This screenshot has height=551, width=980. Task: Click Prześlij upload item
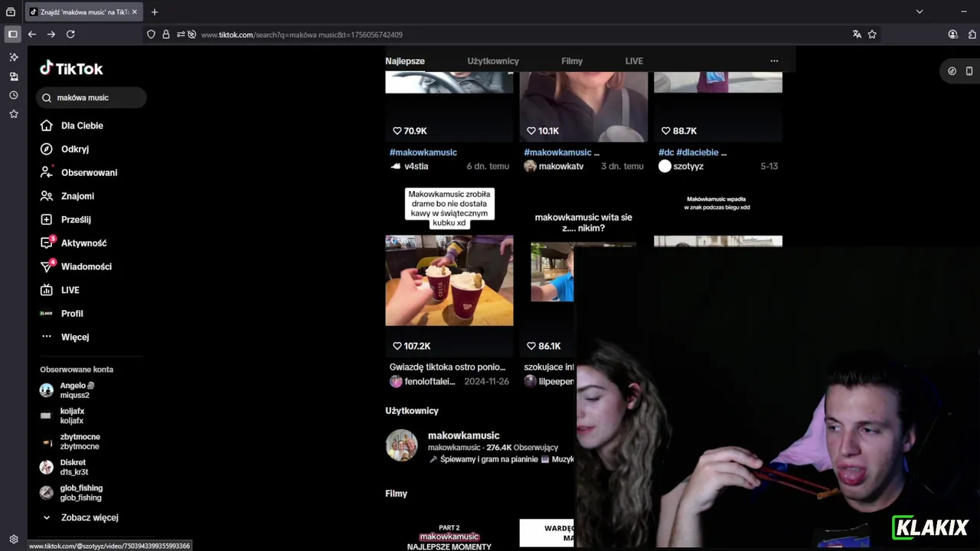pyautogui.click(x=66, y=220)
